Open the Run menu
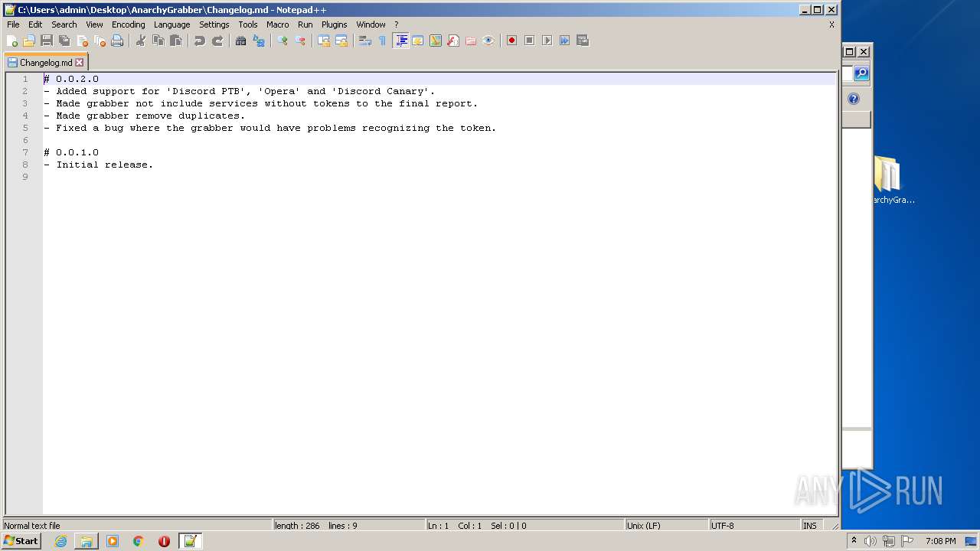 pyautogui.click(x=305, y=24)
